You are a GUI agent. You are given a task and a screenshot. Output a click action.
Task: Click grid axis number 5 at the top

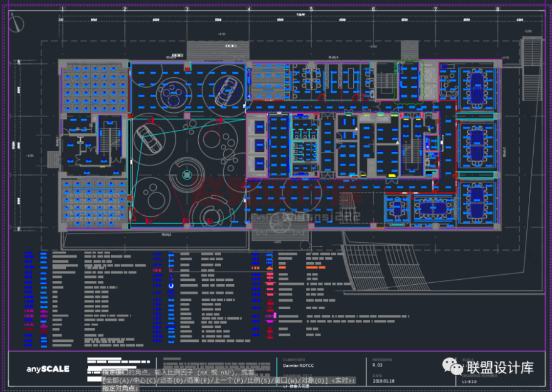tap(311, 9)
